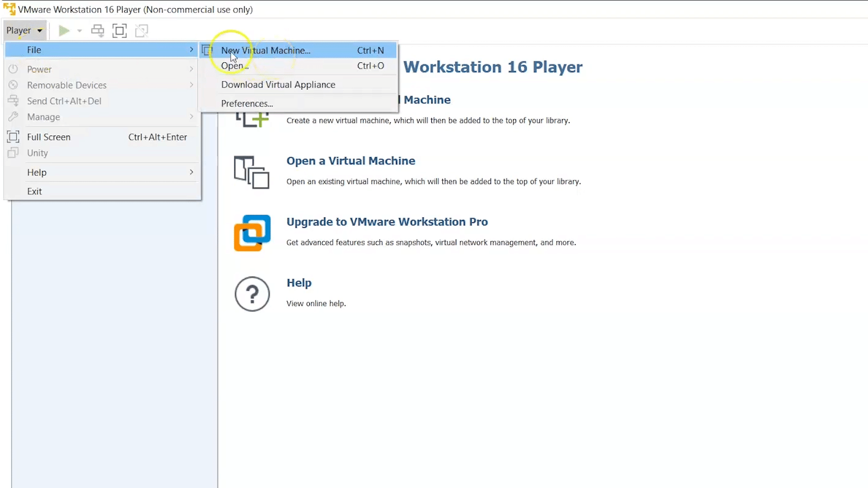Choose Full Screen menu entry
This screenshot has height=488, width=868.
pos(103,137)
